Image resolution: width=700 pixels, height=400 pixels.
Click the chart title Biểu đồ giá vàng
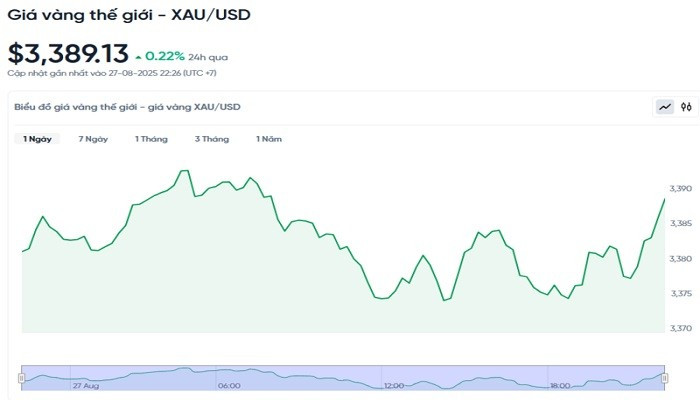pyautogui.click(x=127, y=107)
